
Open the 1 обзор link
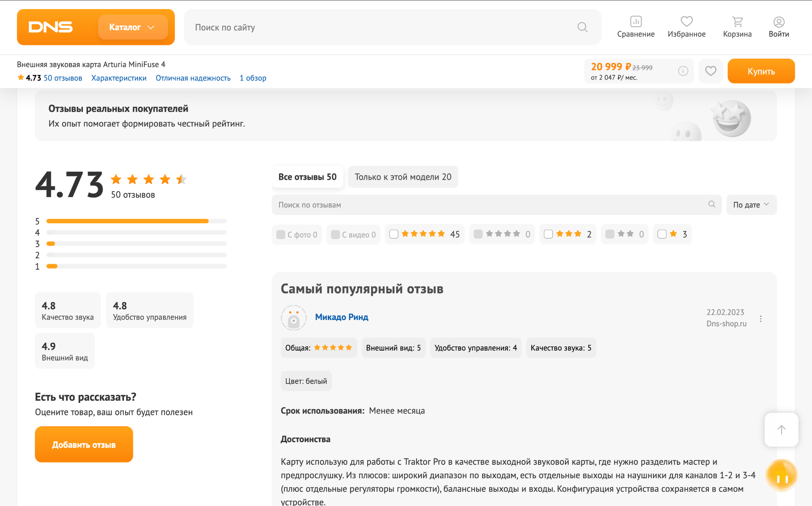click(x=253, y=78)
